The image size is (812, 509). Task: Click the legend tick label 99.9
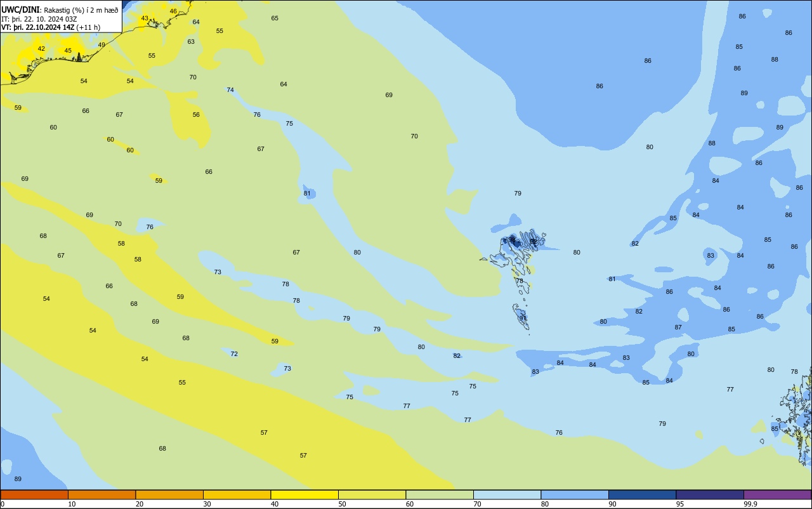(751, 504)
